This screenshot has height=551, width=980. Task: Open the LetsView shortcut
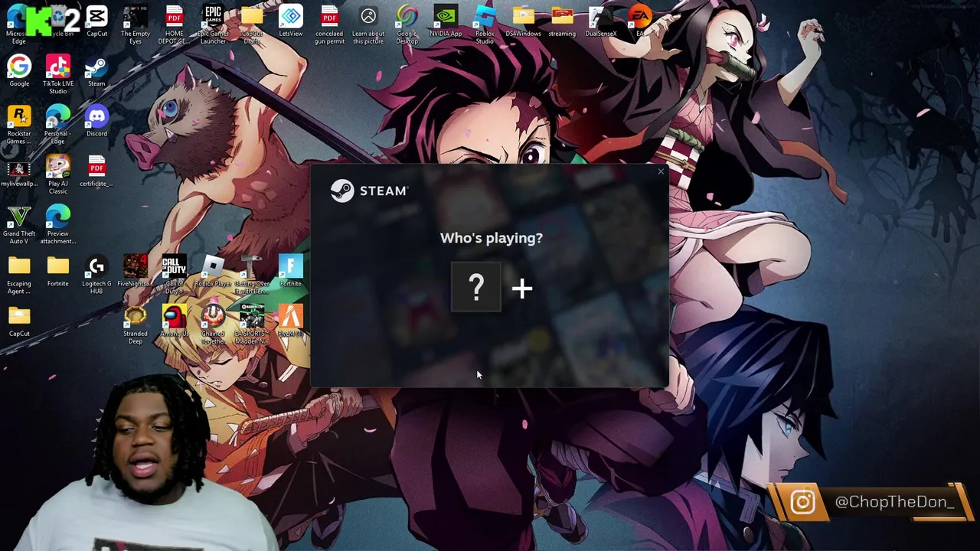(x=291, y=21)
